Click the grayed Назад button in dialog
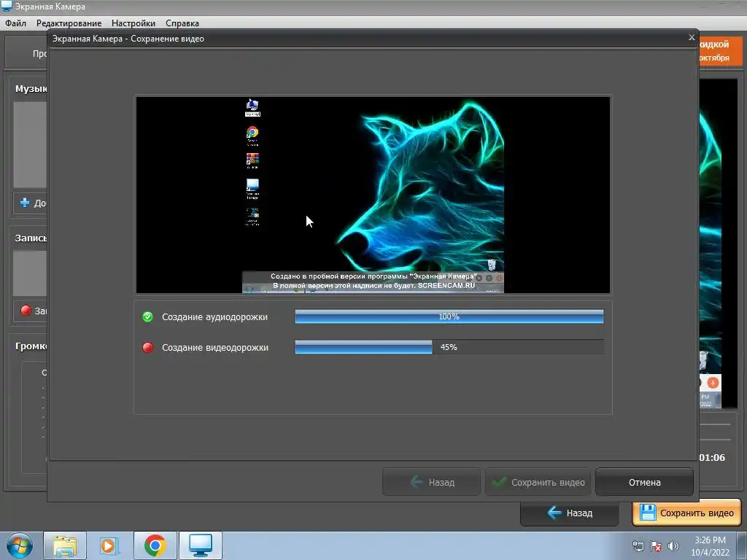Image resolution: width=747 pixels, height=560 pixels. pyautogui.click(x=431, y=483)
